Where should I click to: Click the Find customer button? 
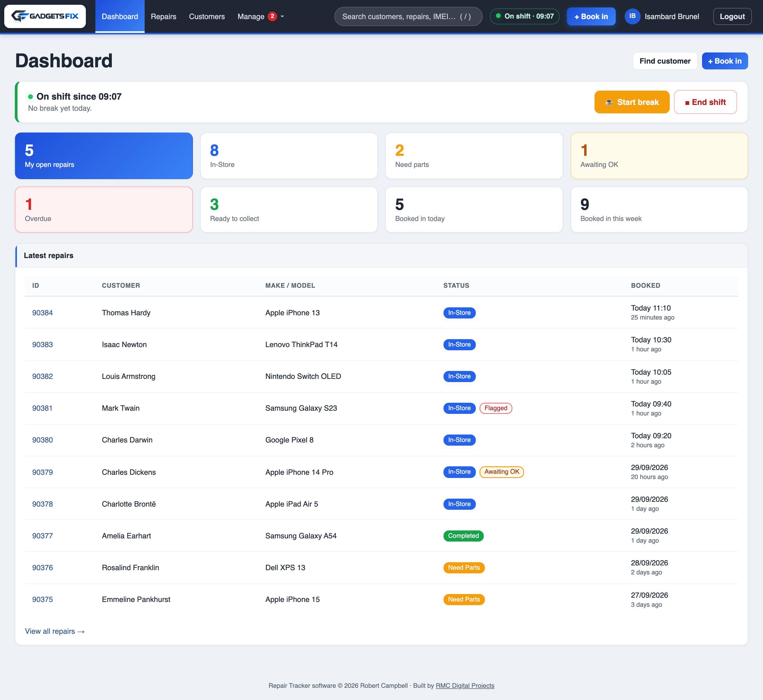pos(664,61)
